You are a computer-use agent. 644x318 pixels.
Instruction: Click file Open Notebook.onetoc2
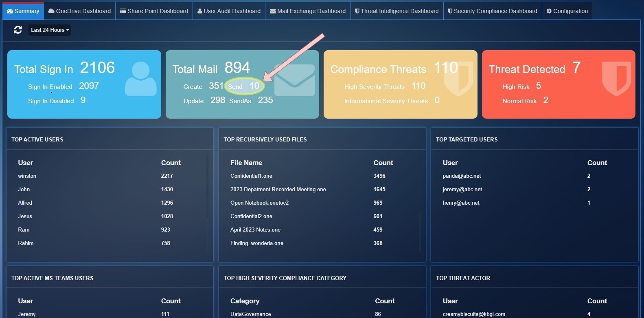point(259,203)
